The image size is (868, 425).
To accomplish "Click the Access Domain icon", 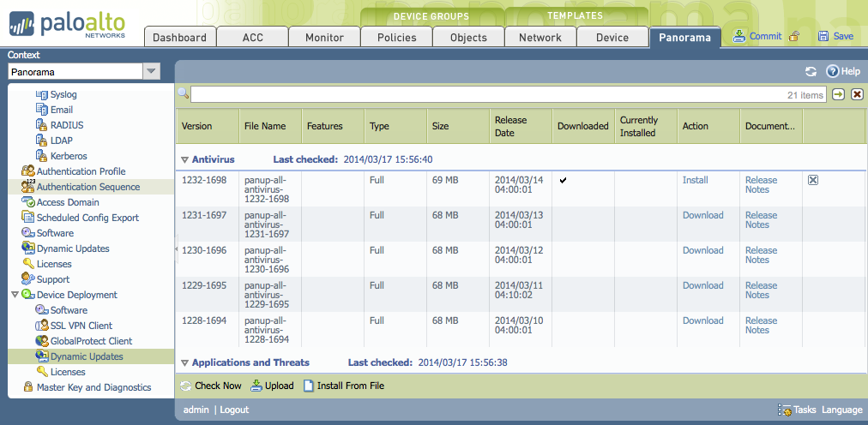I will (28, 202).
